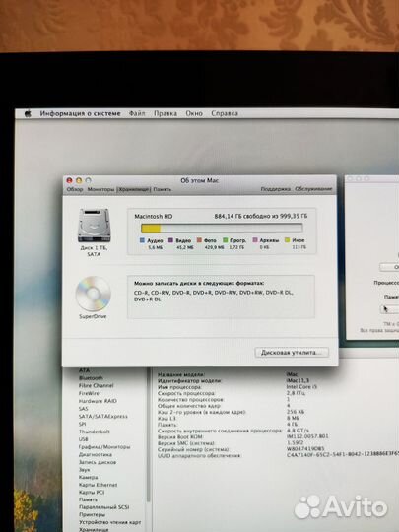Select Принтеры in the sidebar
The height and width of the screenshot is (532, 399).
[92, 515]
